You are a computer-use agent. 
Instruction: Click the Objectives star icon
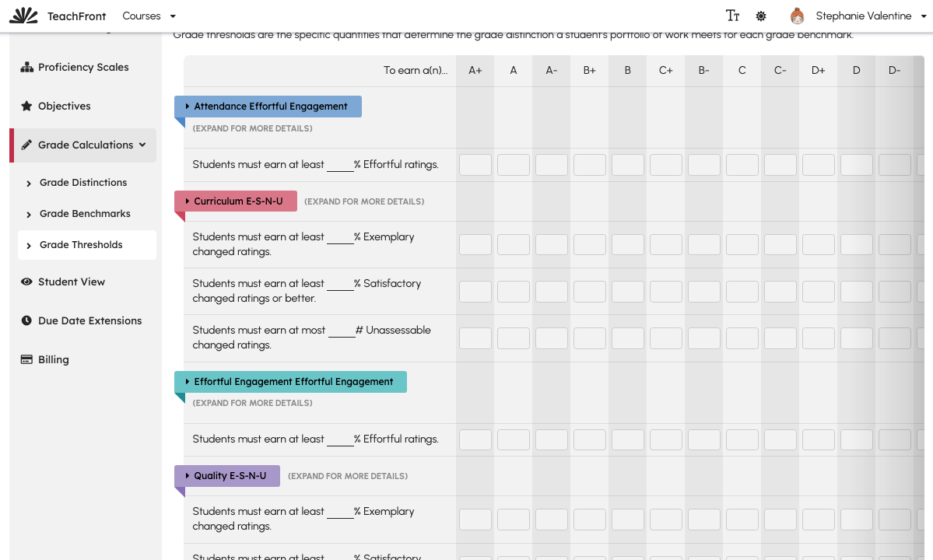point(26,106)
